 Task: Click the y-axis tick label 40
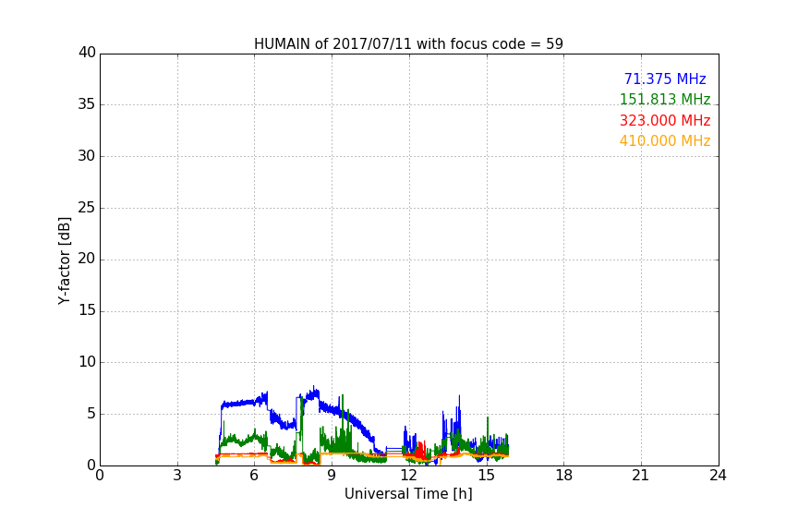coord(87,53)
